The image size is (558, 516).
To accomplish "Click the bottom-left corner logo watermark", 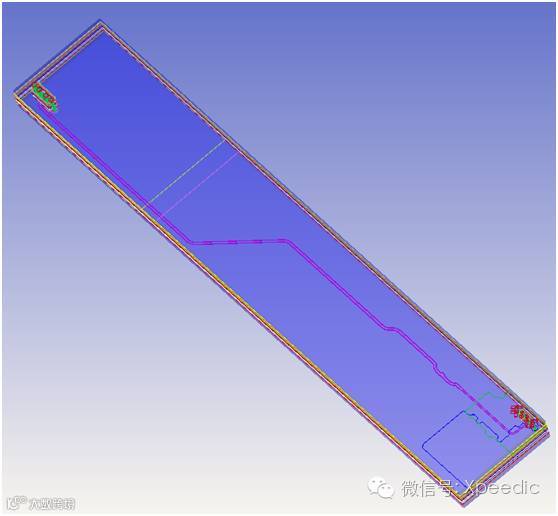I will (x=41, y=503).
